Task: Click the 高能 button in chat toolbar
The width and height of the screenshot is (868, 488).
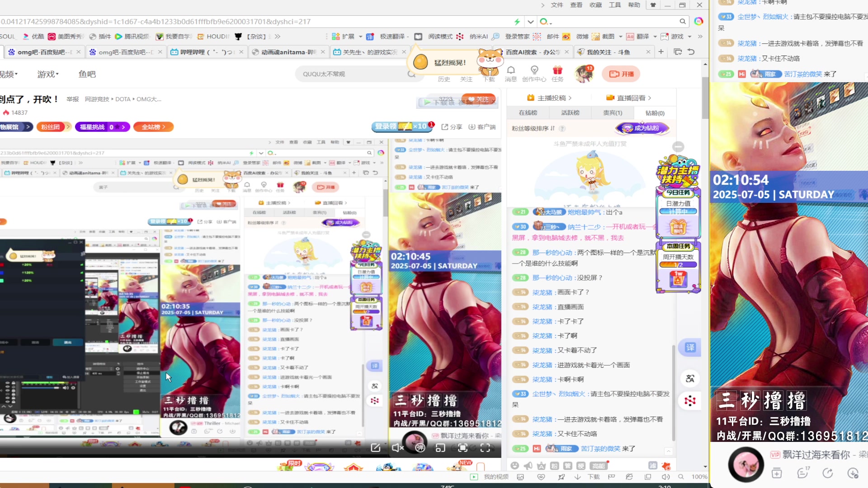Action: coord(599,466)
